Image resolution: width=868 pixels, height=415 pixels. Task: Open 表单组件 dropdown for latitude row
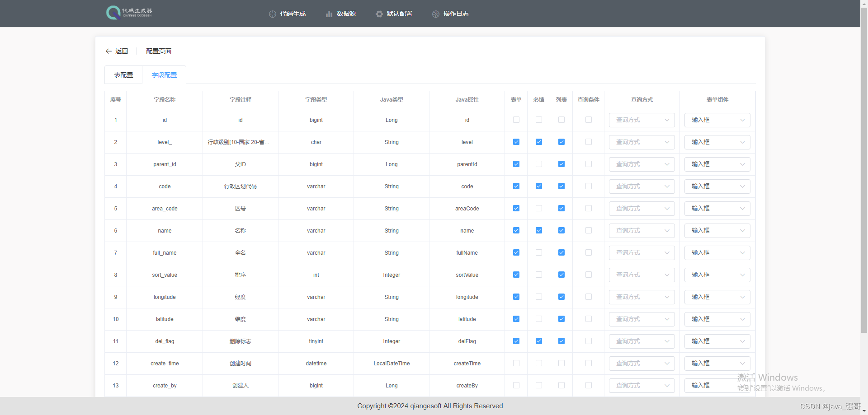pyautogui.click(x=717, y=319)
